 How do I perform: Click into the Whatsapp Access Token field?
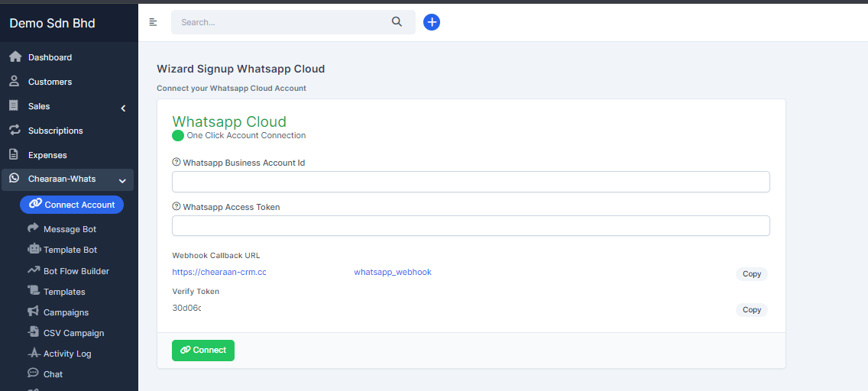(x=471, y=226)
